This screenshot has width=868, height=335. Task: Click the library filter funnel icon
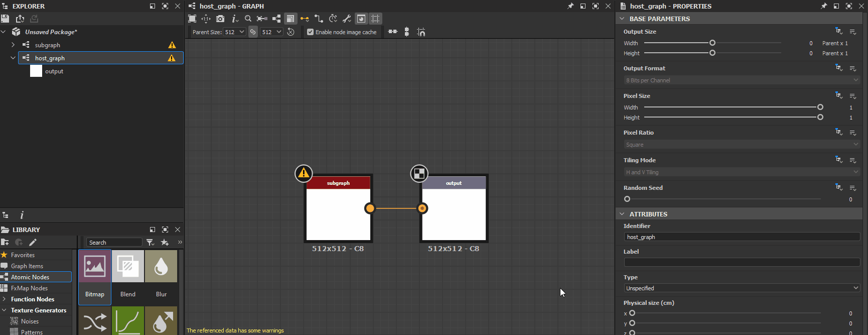[150, 243]
